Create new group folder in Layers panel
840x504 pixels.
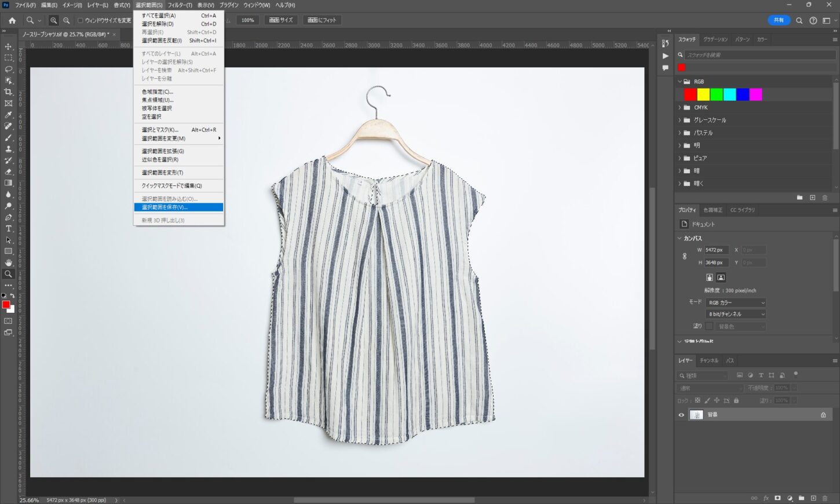coord(801,498)
